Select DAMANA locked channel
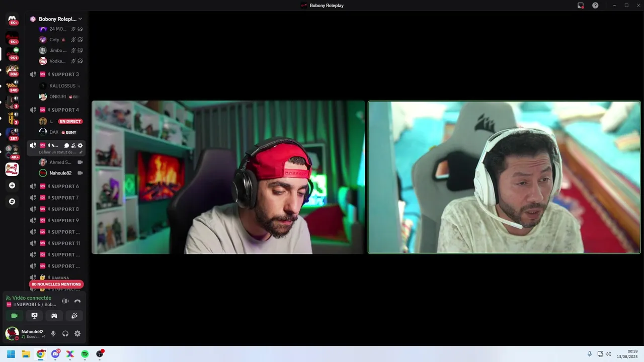The height and width of the screenshot is (362, 644). click(x=56, y=278)
